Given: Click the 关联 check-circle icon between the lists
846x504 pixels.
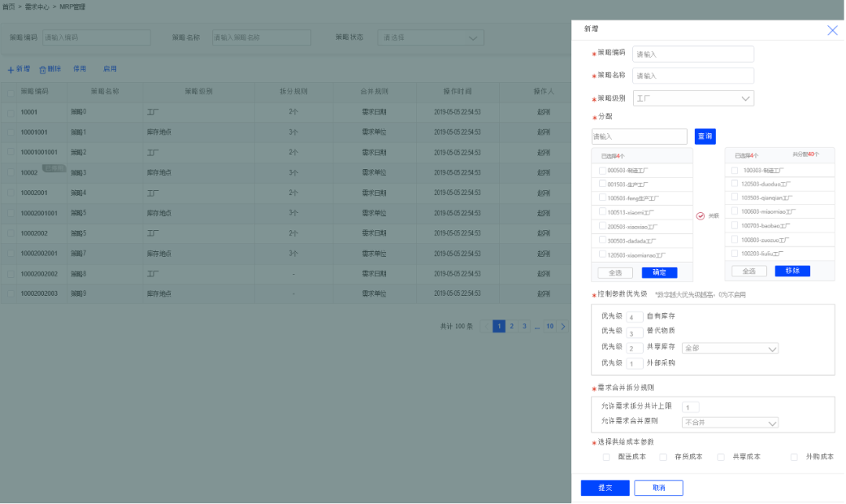Looking at the screenshot, I should 700,216.
